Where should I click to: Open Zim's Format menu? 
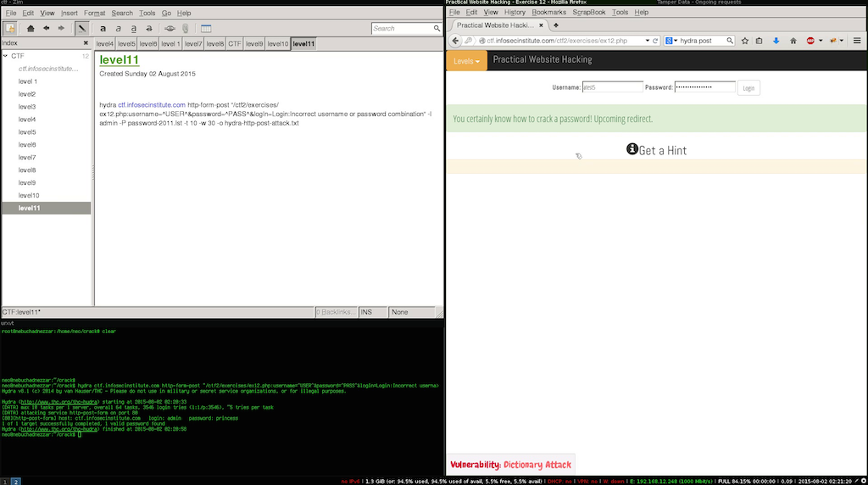95,13
